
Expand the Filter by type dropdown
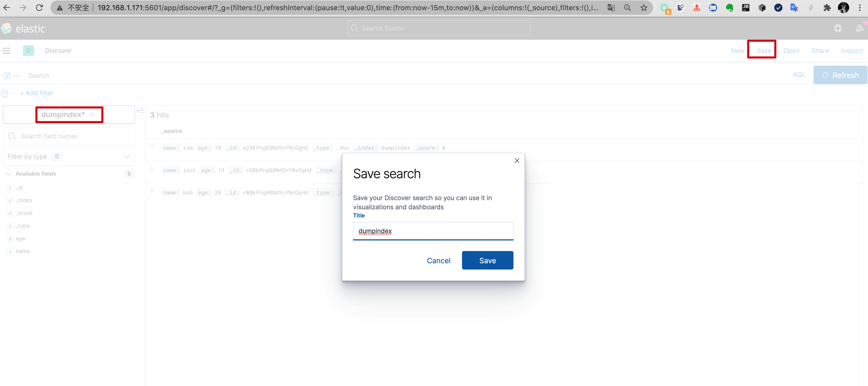[69, 157]
